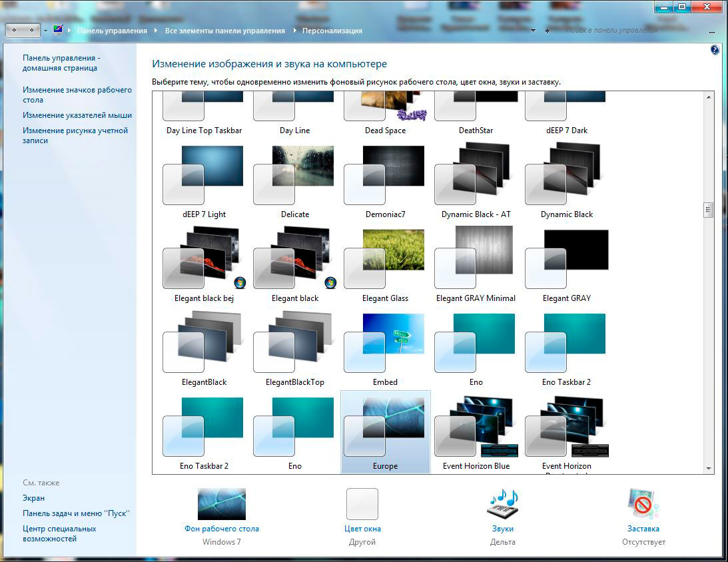Screen dimensions: 728x562
Task: Click Персонализация breadcrumb
Action: click(332, 31)
